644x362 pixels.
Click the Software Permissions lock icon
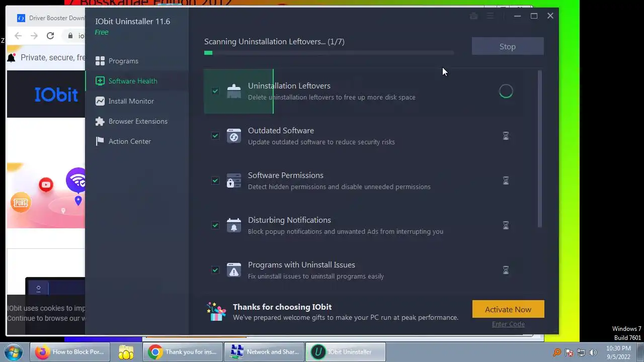click(234, 180)
